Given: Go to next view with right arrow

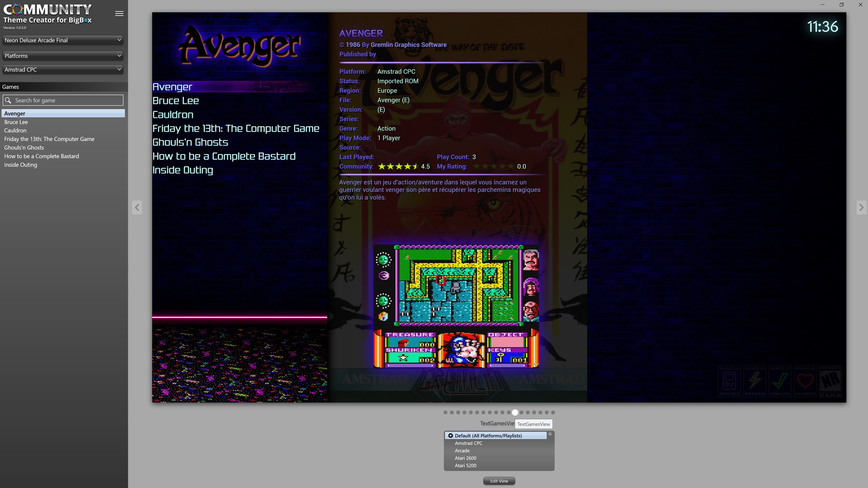Looking at the screenshot, I should point(861,207).
